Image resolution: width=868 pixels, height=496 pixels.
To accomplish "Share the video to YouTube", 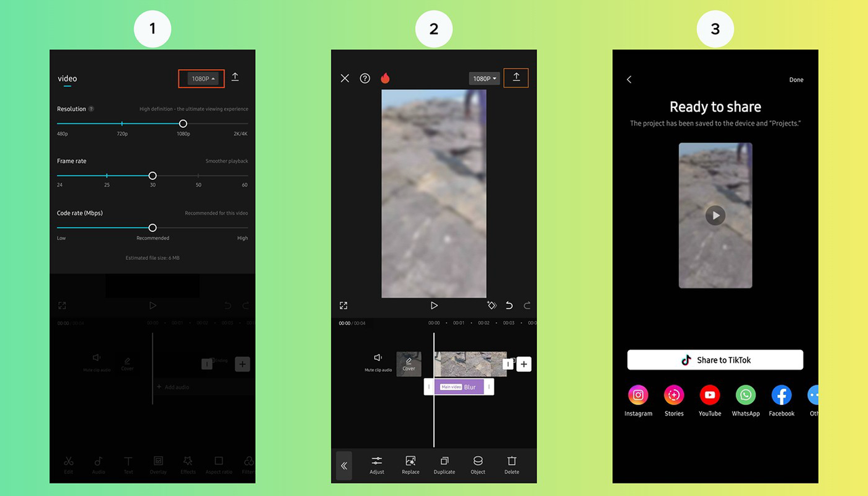I will coord(709,395).
